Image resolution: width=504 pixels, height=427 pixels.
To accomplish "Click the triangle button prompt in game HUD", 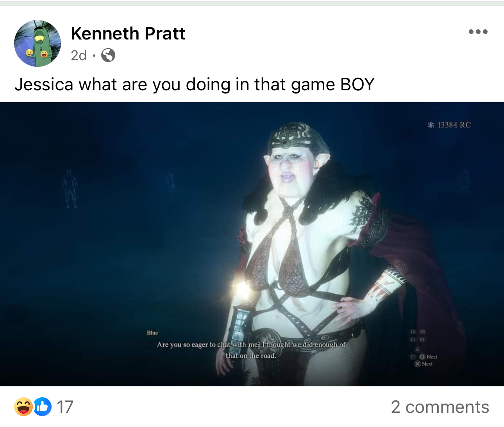I will 418,349.
